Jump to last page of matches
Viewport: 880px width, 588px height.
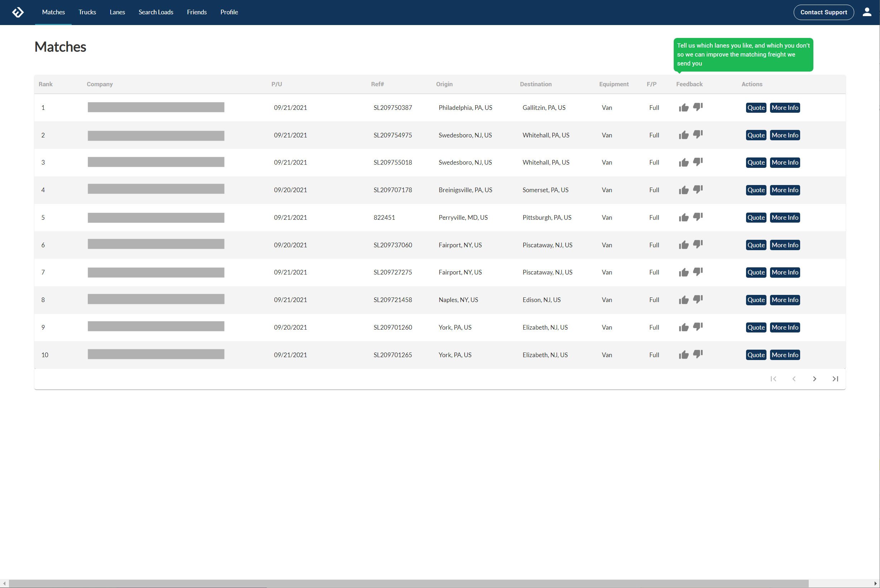pos(835,379)
